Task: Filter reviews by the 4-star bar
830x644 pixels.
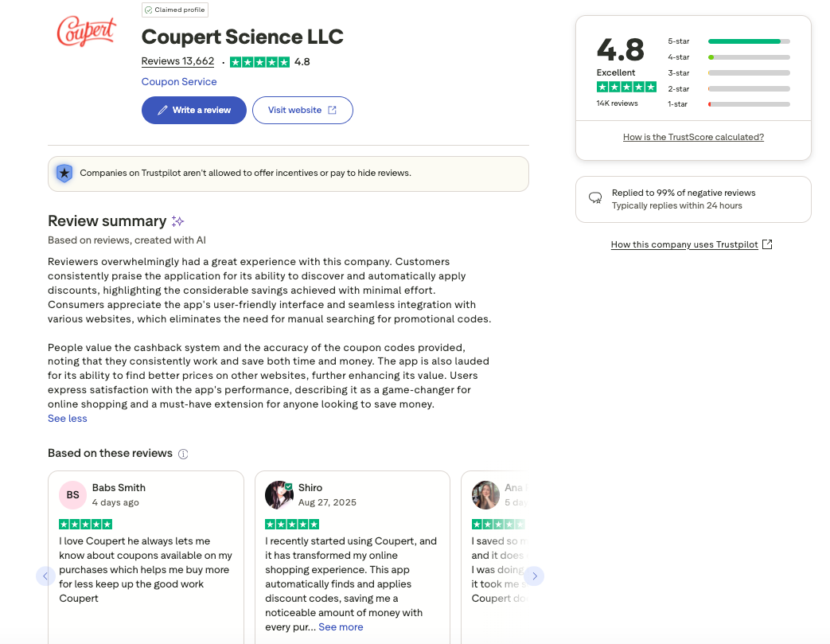Action: coord(749,57)
